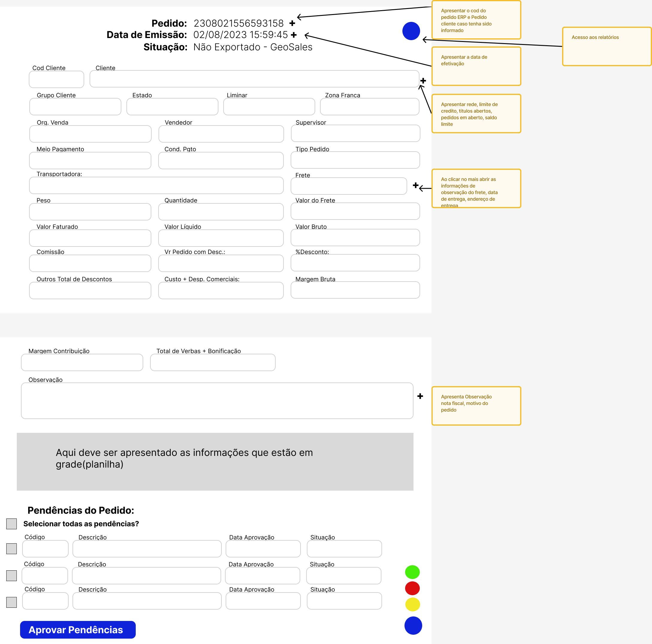
Task: Select the 'Acesso aos relatórios' note
Action: coord(606,46)
